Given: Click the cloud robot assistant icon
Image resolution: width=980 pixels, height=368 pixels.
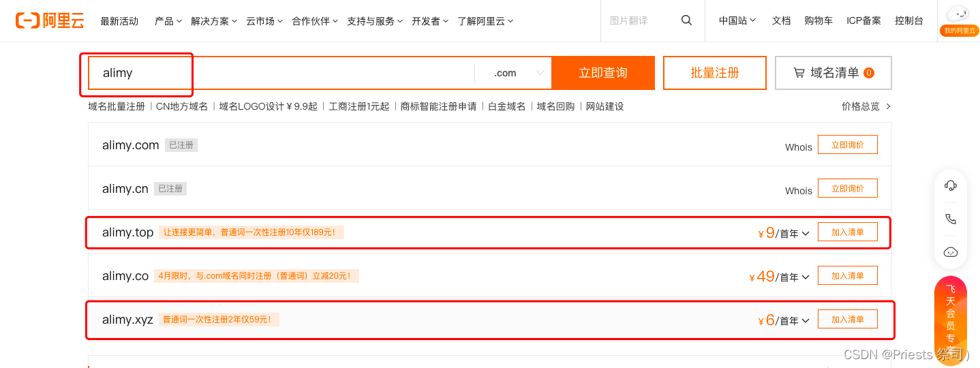Looking at the screenshot, I should coord(951,252).
